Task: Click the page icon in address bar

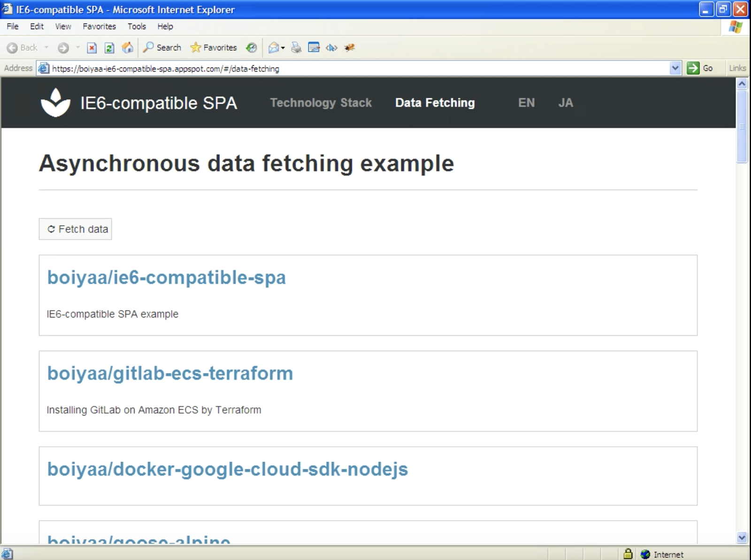Action: [x=44, y=68]
